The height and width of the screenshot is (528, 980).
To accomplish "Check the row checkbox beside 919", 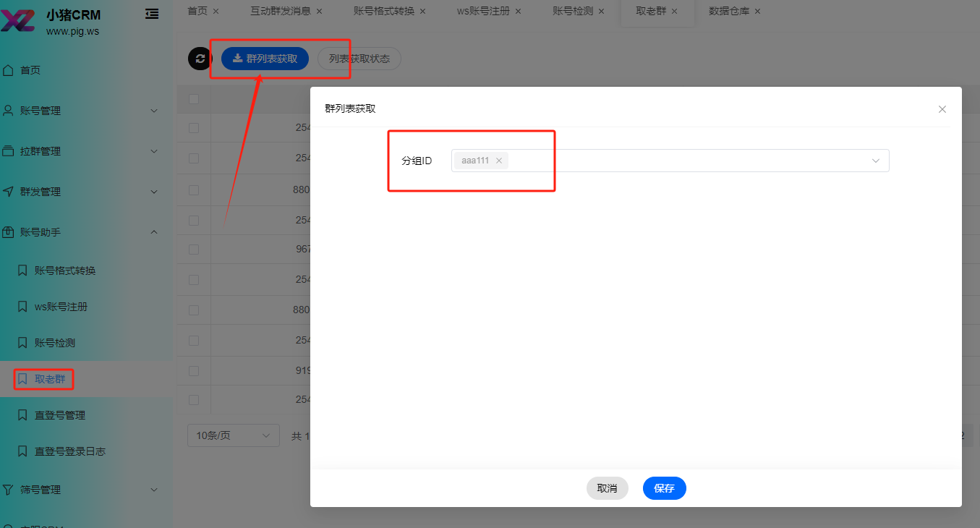I will tap(194, 371).
